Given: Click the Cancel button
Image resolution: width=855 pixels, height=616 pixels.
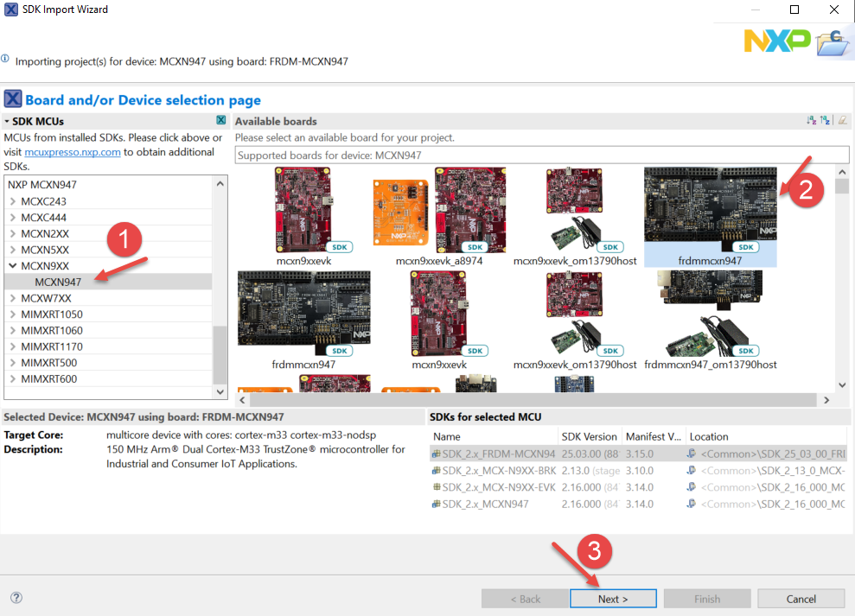Looking at the screenshot, I should point(801,598).
